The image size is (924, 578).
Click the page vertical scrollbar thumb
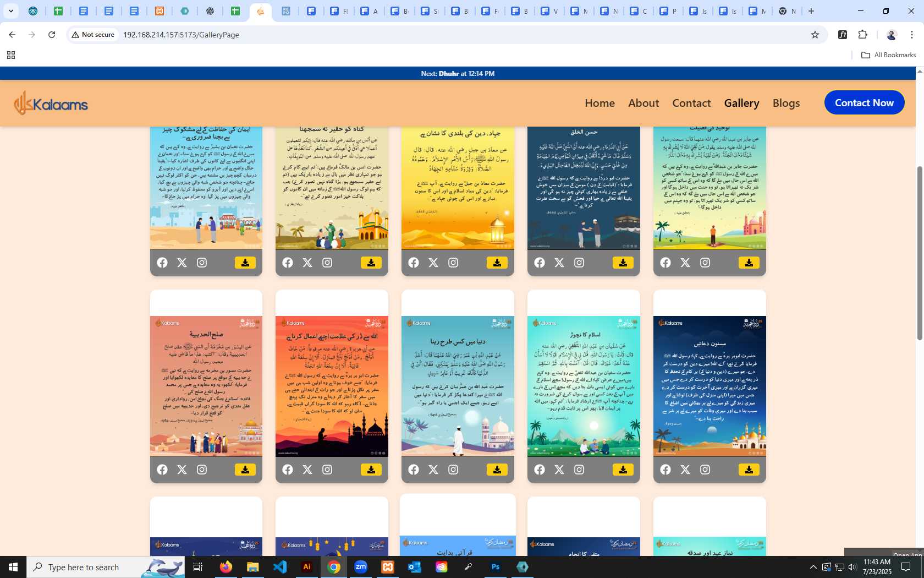920,253
